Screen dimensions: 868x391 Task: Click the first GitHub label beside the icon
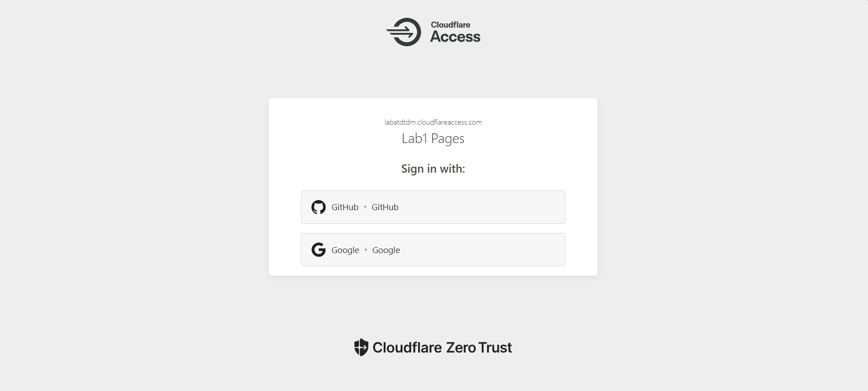click(x=345, y=207)
